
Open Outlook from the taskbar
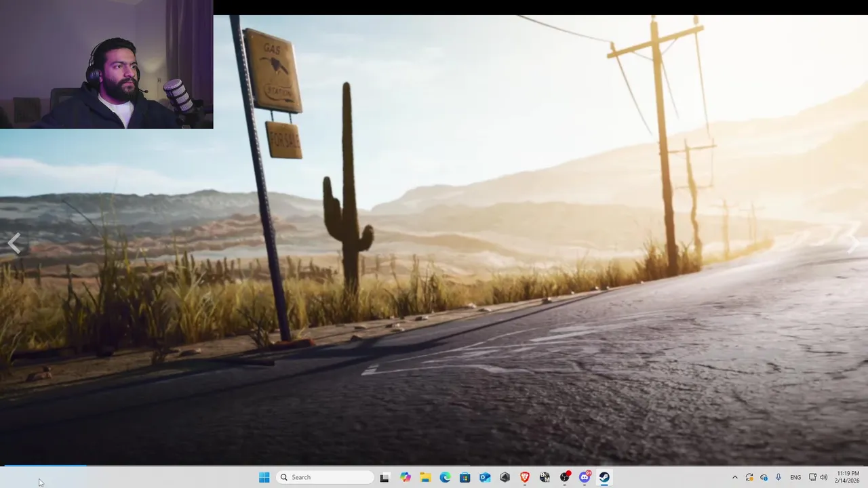tap(485, 477)
